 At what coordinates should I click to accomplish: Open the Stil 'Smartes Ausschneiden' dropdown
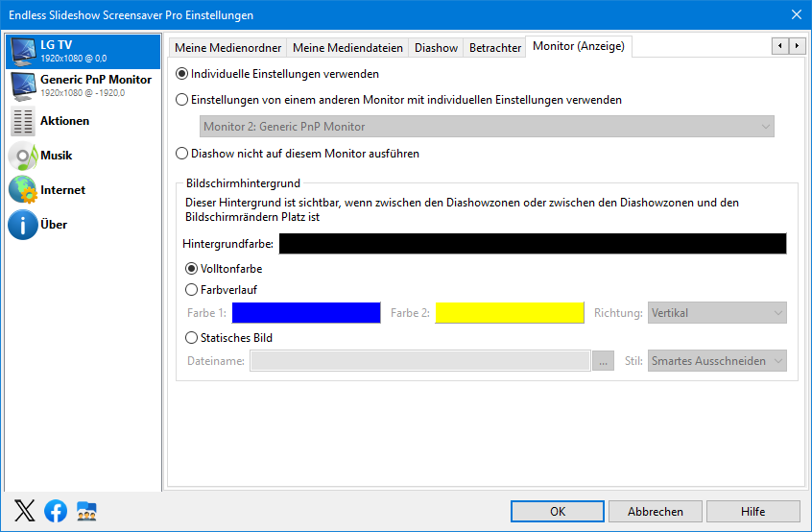(717, 360)
